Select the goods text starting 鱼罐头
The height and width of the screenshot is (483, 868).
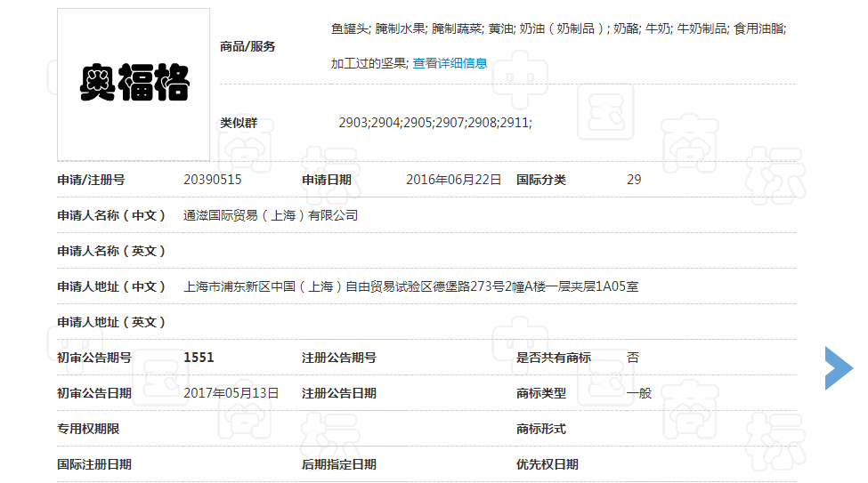tap(558, 28)
